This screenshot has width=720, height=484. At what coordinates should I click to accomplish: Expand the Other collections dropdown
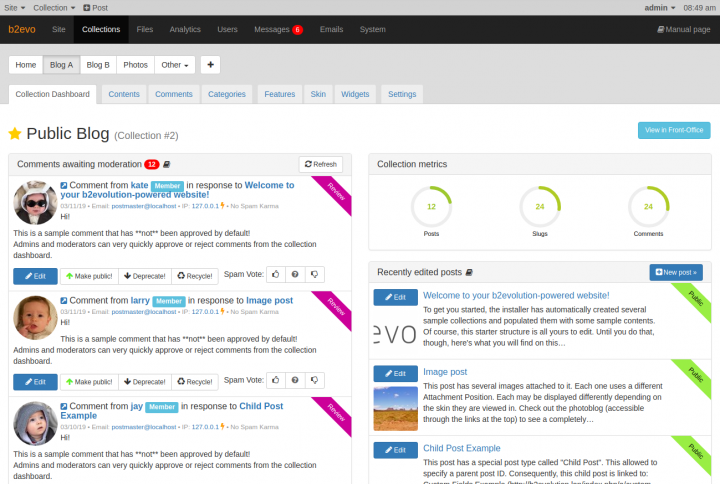pyautogui.click(x=175, y=65)
